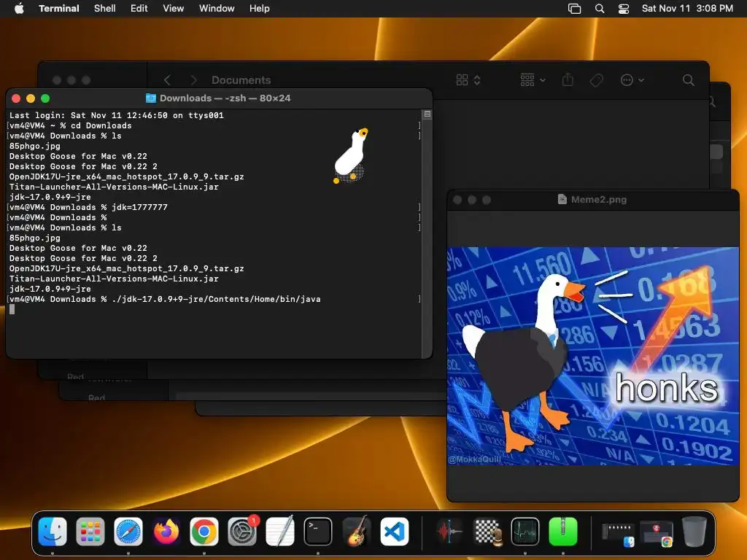This screenshot has width=747, height=560.
Task: Open the Apple menu
Action: pos(19,8)
